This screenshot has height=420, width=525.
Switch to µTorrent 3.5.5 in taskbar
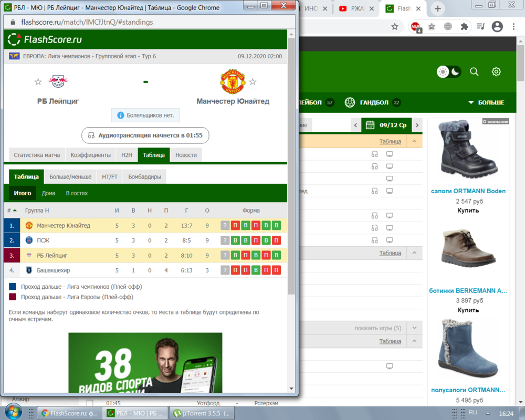coord(202,413)
